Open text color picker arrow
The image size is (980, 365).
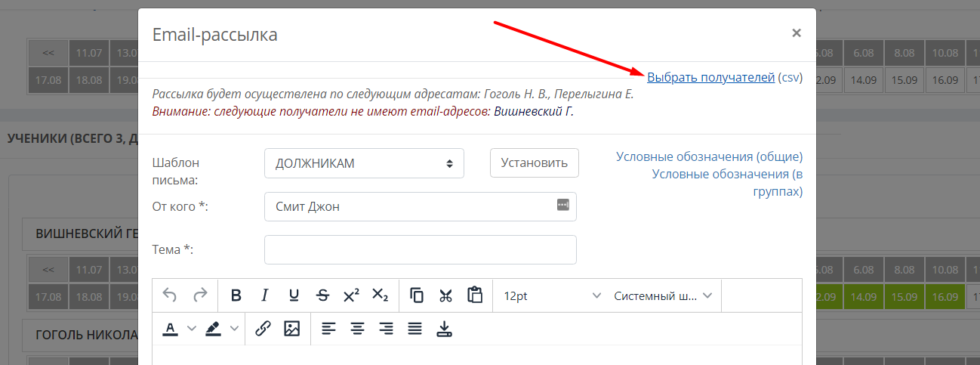pos(191,329)
